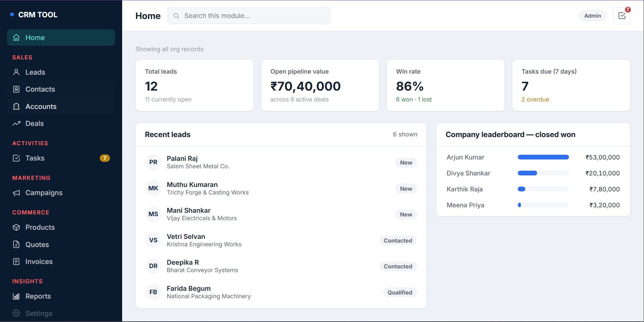Click Qualified status on Farida Begum
The height and width of the screenshot is (322, 644).
[x=400, y=292]
